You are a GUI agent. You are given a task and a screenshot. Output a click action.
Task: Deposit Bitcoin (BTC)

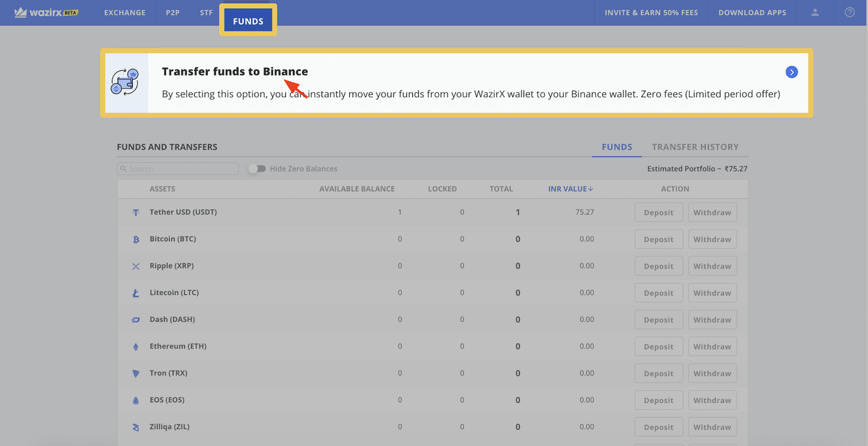[659, 240]
